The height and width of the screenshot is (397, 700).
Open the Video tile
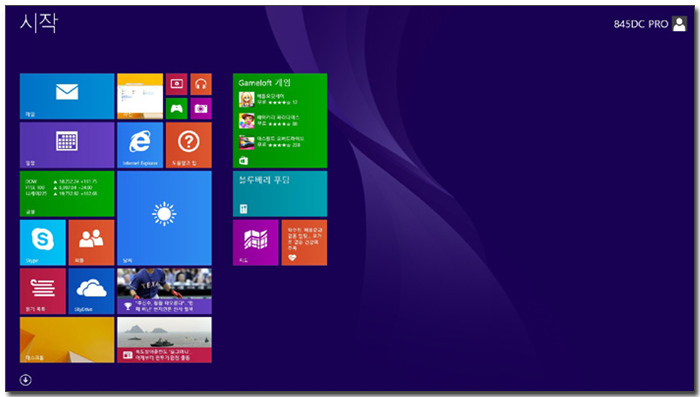click(176, 84)
